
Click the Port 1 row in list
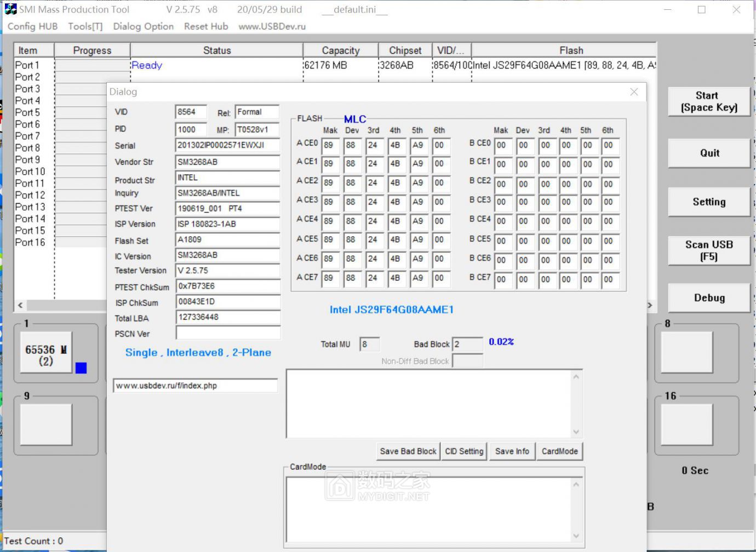coord(27,65)
